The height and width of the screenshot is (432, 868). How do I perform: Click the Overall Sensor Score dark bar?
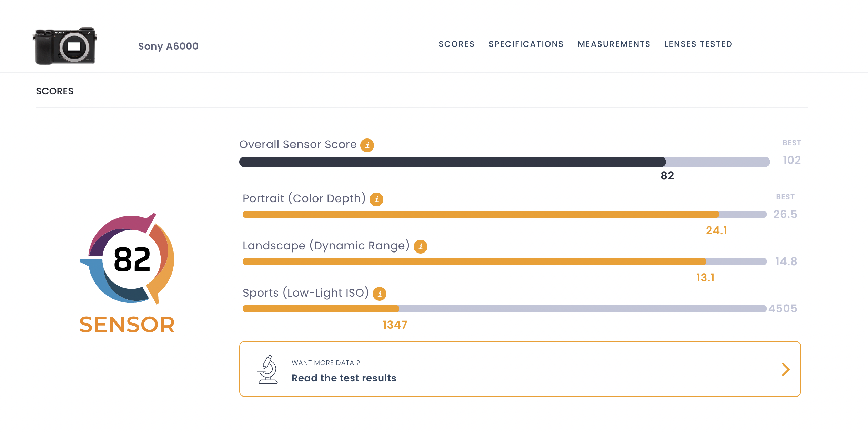452,162
